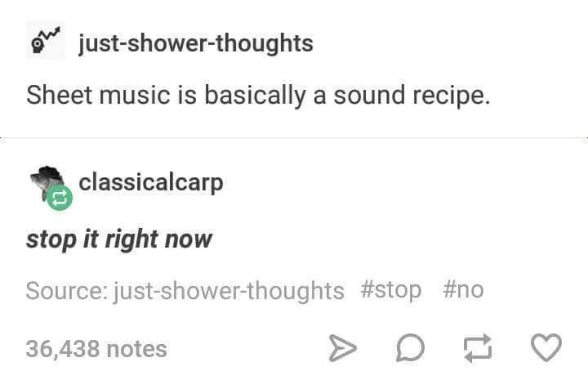Browse posts tagged #no

pyautogui.click(x=463, y=290)
